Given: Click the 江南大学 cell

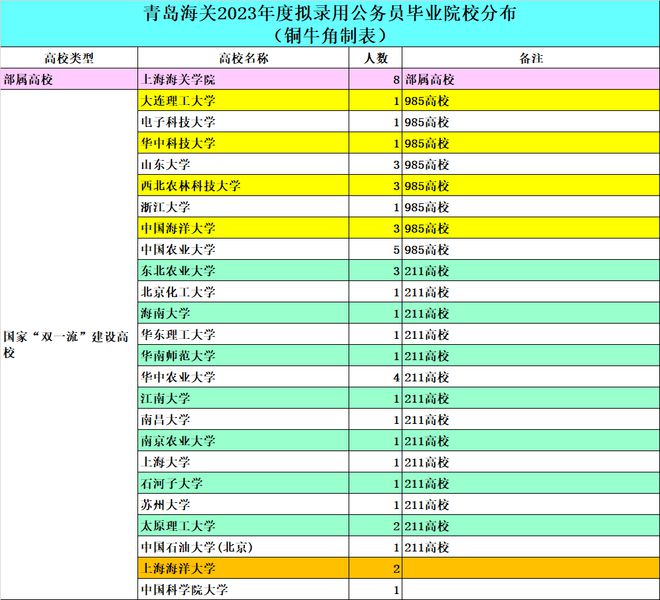Looking at the screenshot, I should tap(243, 398).
